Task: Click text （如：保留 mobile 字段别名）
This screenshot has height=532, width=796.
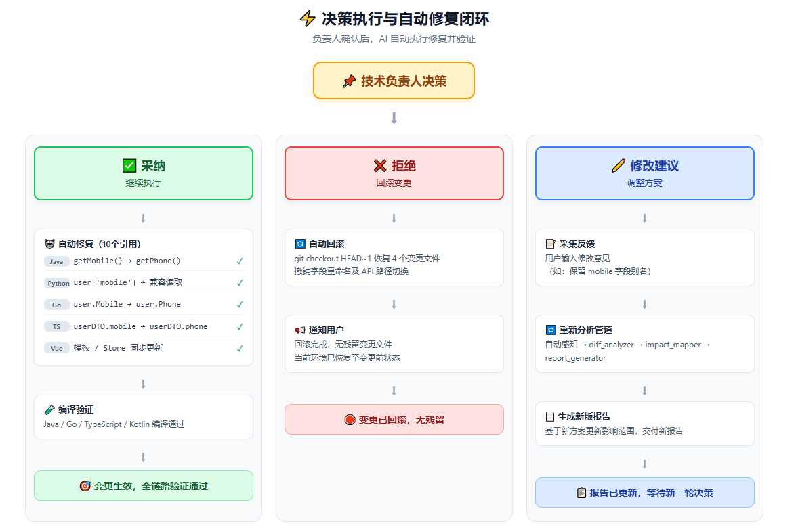Action: pos(598,272)
